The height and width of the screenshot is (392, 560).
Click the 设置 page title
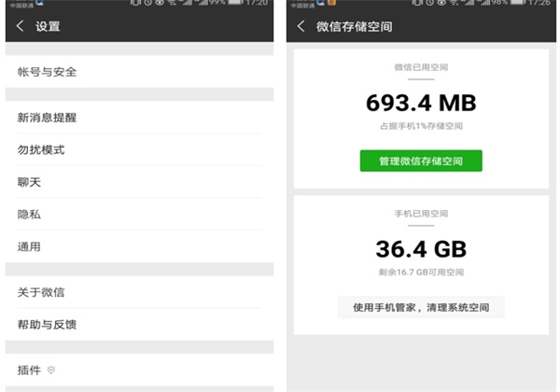click(48, 26)
